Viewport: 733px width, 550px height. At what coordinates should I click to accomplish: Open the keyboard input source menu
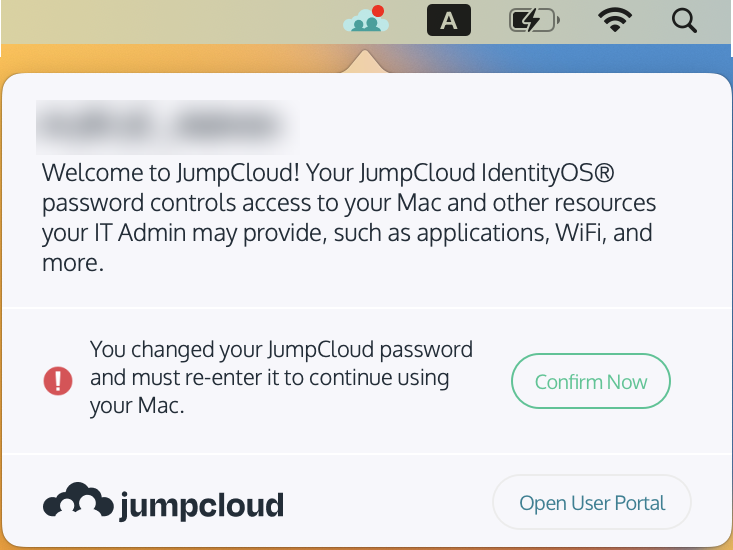pyautogui.click(x=448, y=20)
